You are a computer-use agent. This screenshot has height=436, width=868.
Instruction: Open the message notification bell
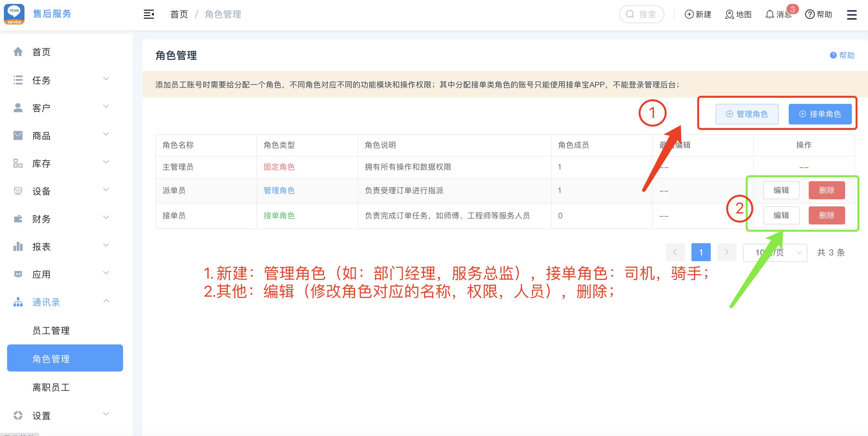[x=770, y=14]
